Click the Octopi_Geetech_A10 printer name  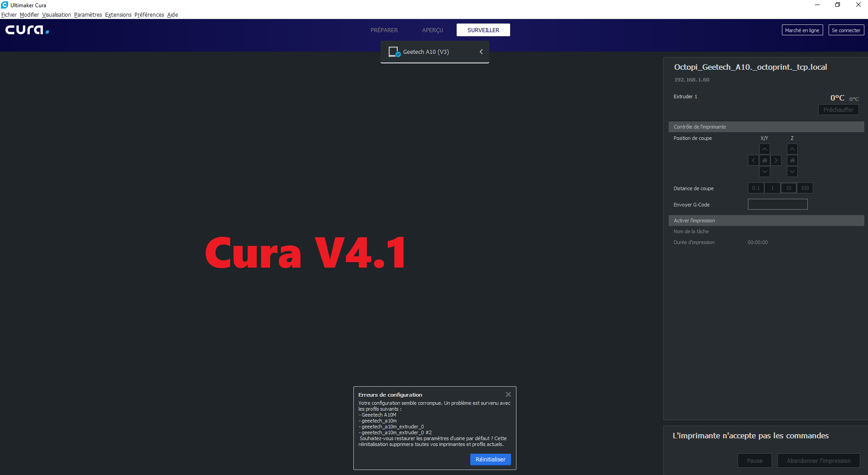click(751, 67)
